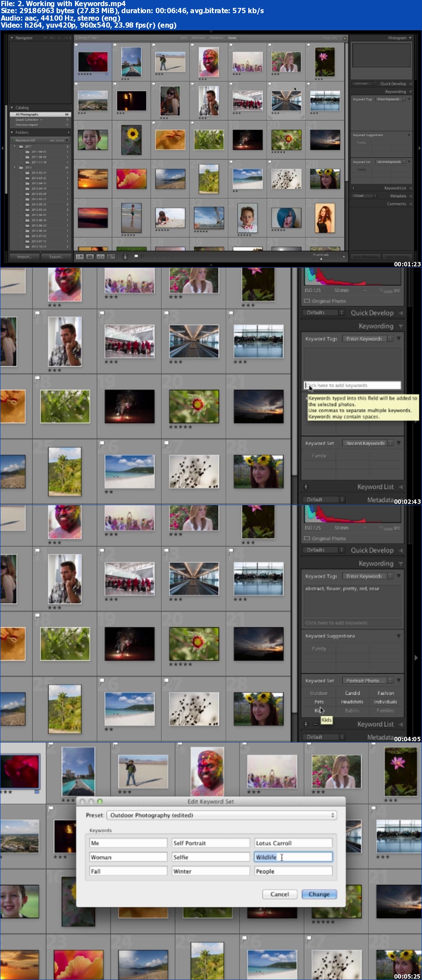
Task: Click the Macintosh HD volume row
Action: [x=40, y=140]
